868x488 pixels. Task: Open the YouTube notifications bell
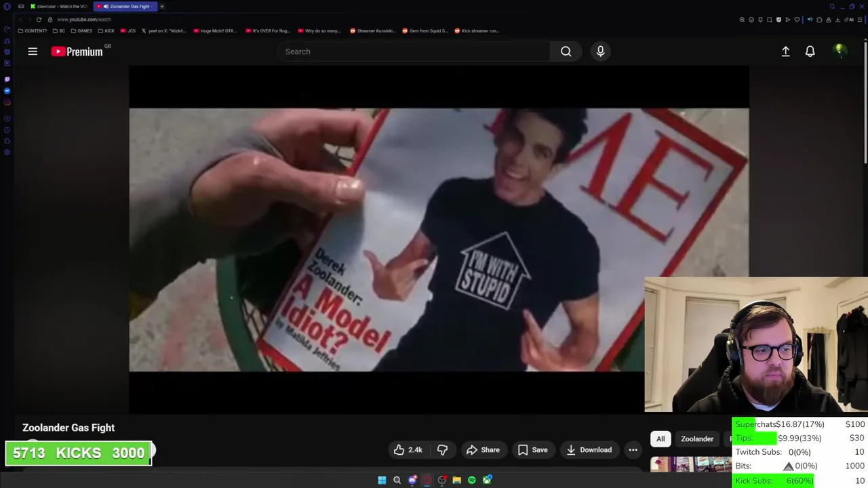click(810, 52)
